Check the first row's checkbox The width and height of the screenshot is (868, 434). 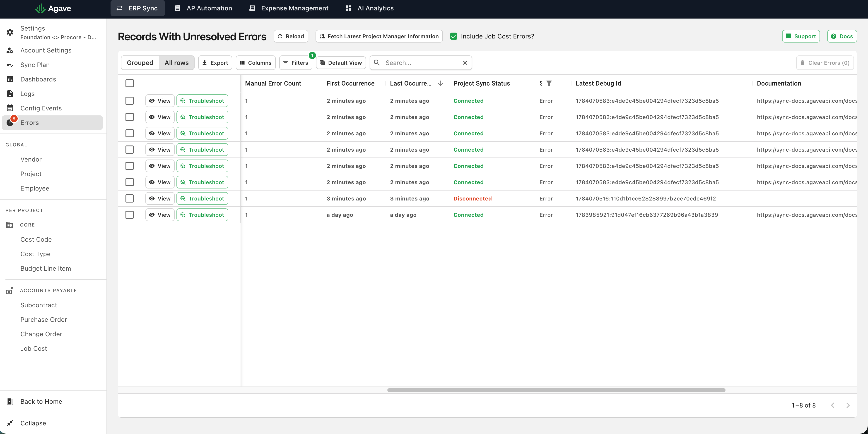[129, 101]
